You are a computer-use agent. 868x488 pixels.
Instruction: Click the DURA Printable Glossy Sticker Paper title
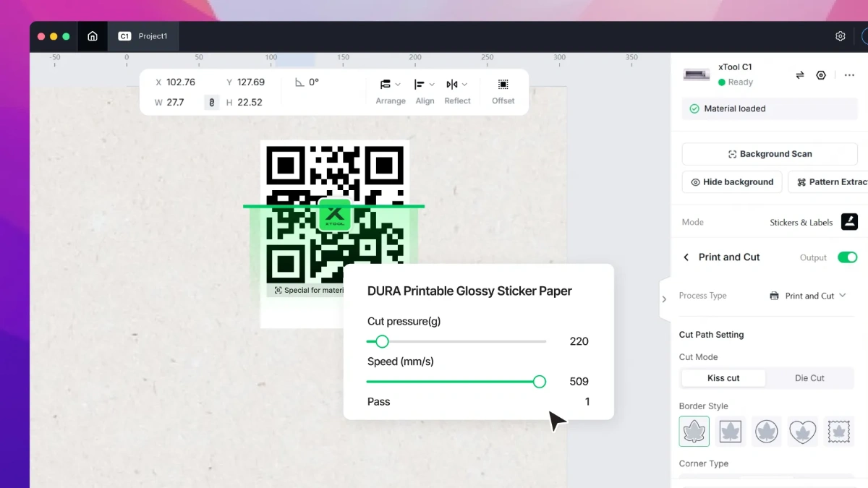(469, 291)
